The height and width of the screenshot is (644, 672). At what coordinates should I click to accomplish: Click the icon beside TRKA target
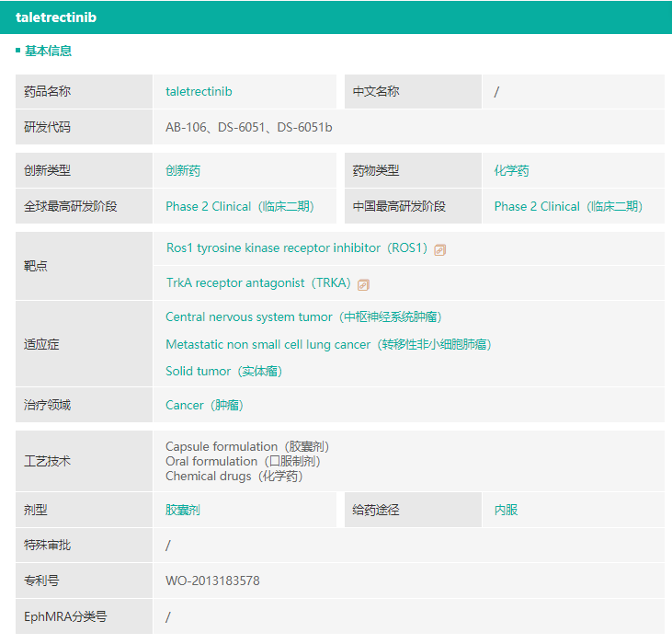point(364,284)
